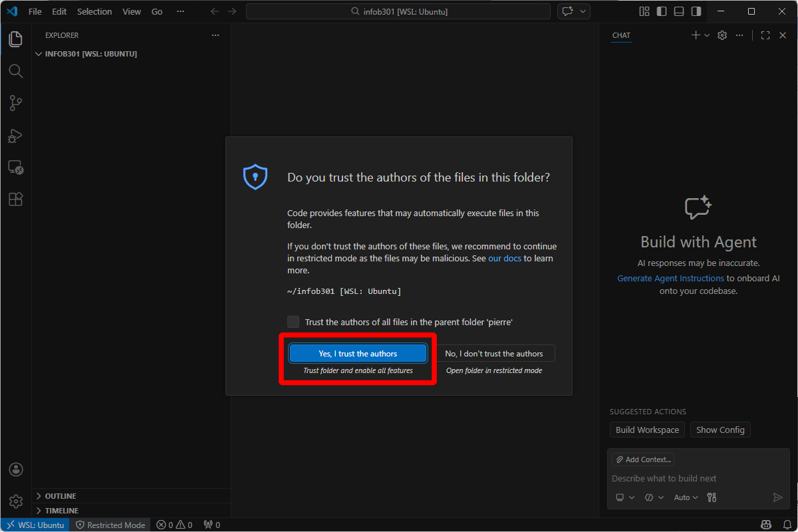The image size is (798, 532).
Task: Select the Search icon in the Activity Bar
Action: click(15, 71)
